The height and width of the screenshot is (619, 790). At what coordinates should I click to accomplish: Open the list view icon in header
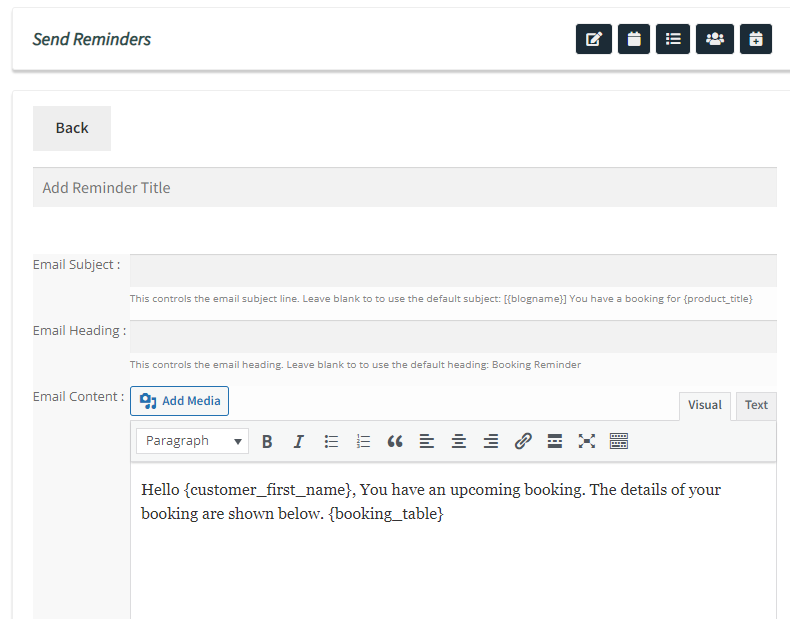[x=673, y=39]
